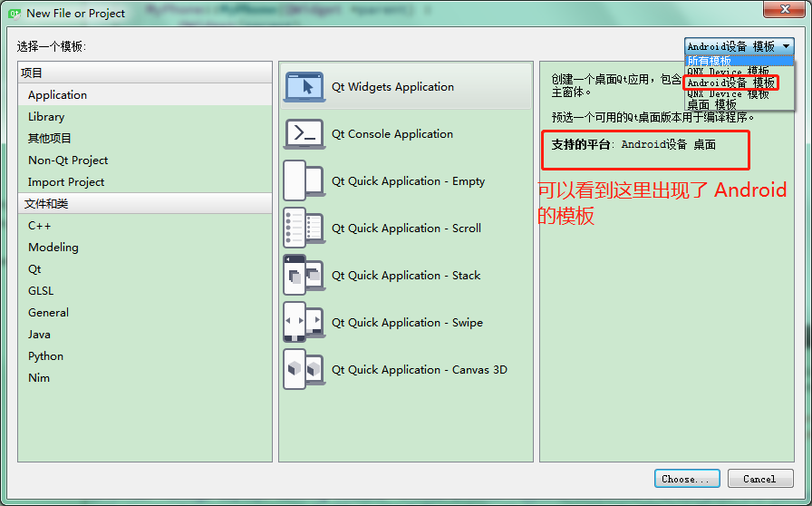This screenshot has width=812, height=506.
Task: Select the Nim file category
Action: (x=145, y=378)
